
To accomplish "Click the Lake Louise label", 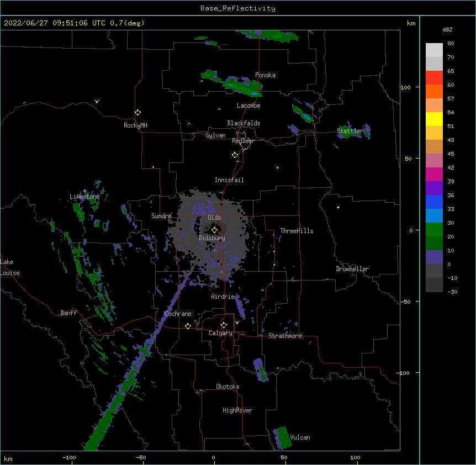I will (x=10, y=267).
